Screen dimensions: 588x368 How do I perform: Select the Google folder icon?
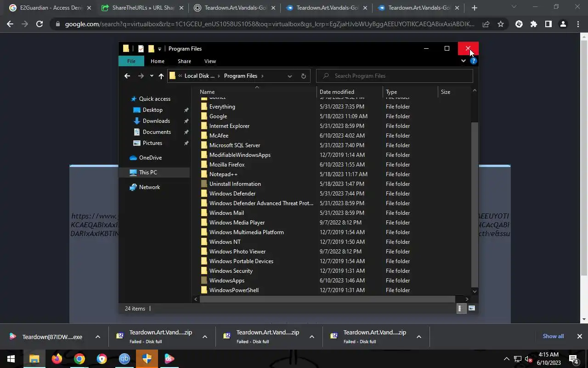204,116
